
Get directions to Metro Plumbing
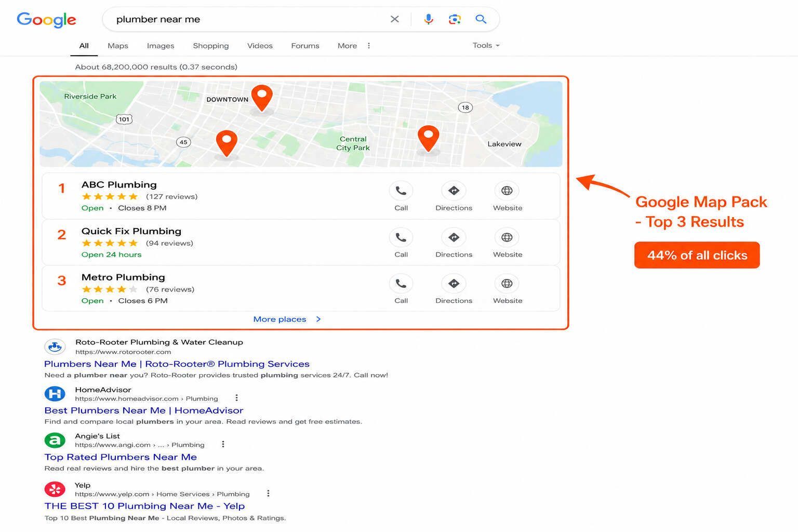point(454,284)
